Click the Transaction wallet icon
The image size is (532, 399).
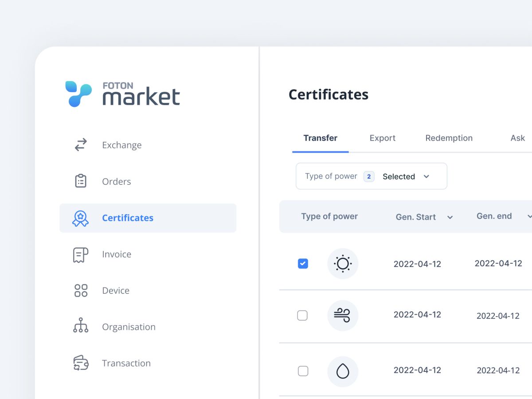(x=81, y=363)
